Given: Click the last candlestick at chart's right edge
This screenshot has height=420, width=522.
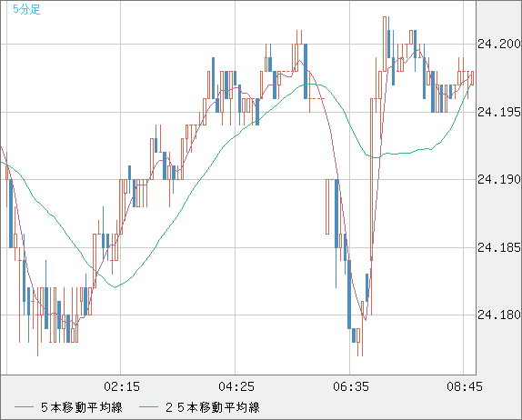Looking at the screenshot, I should tap(472, 78).
